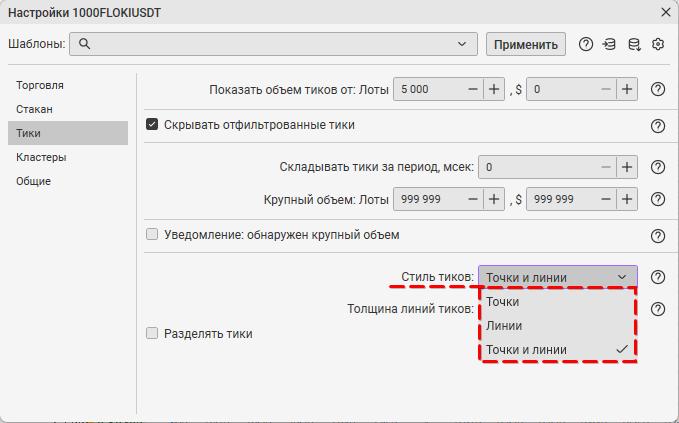The height and width of the screenshot is (423, 679).
Task: Click the export template database icon
Action: tap(633, 44)
